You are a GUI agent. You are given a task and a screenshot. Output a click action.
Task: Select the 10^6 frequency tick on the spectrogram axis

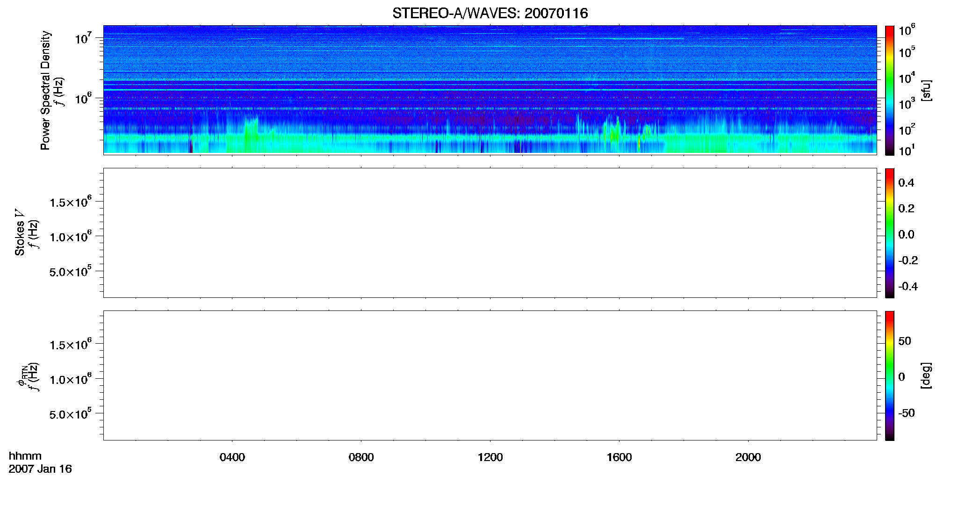85,98
